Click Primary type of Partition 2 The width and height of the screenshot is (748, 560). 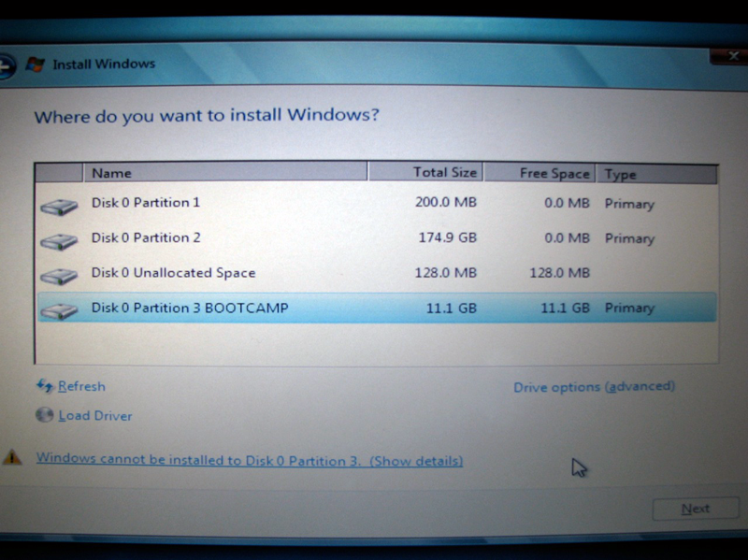coord(629,239)
